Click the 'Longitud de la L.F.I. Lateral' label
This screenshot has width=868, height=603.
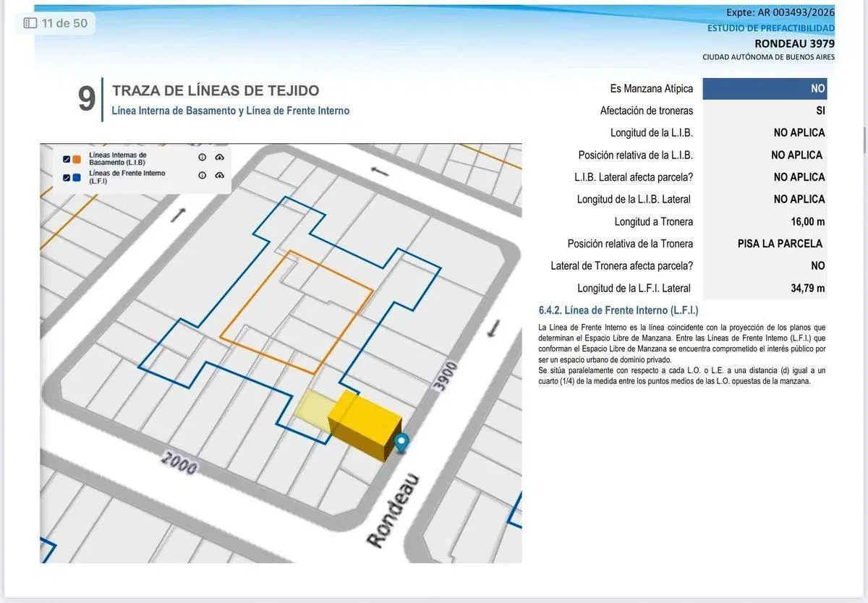pos(634,288)
